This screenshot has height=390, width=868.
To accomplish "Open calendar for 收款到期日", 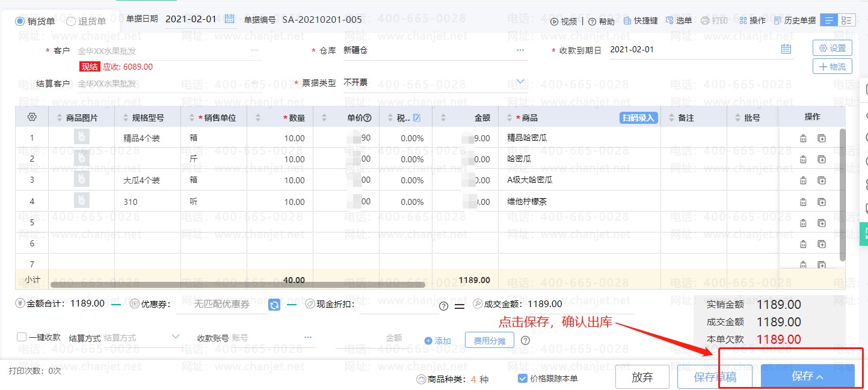I will [x=786, y=49].
